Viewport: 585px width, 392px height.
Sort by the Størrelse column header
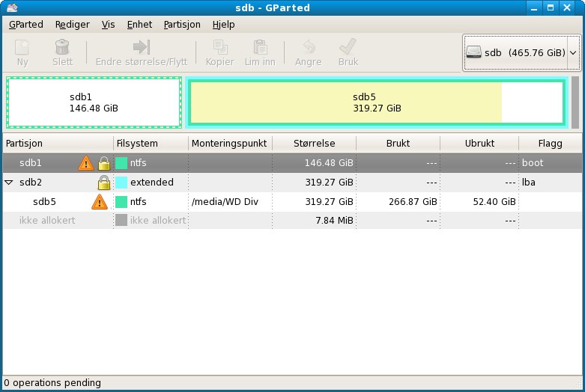click(x=315, y=144)
